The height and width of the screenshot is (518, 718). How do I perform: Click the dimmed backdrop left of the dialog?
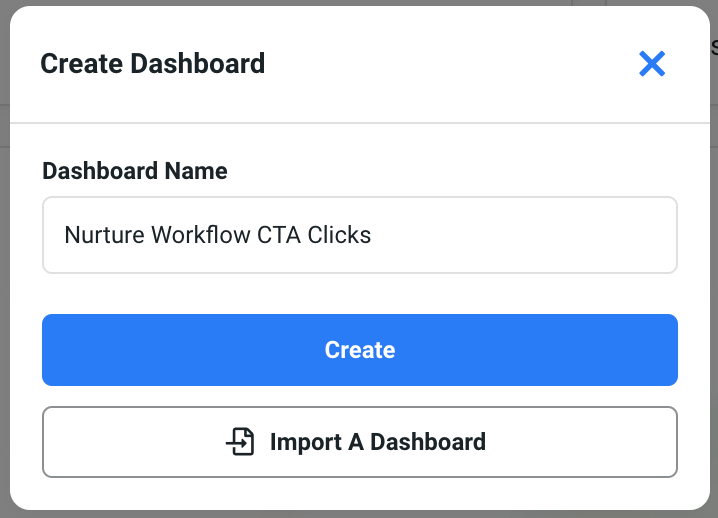4,300
